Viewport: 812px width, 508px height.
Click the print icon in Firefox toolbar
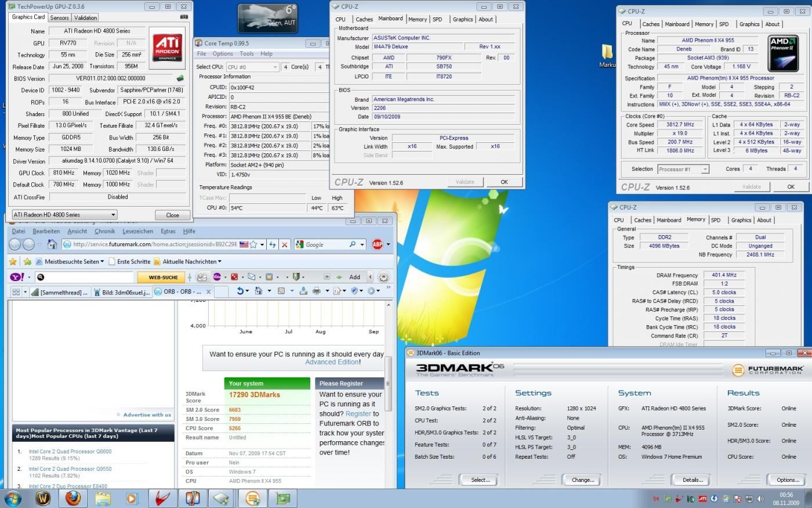click(x=316, y=291)
